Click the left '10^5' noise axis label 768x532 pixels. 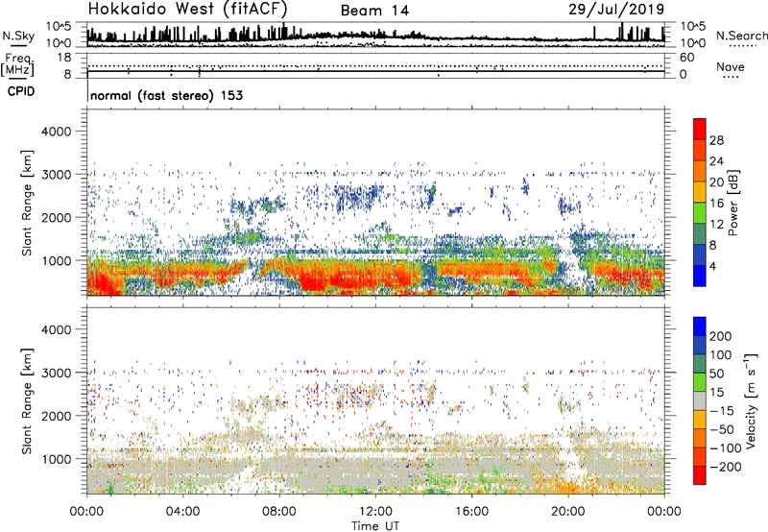click(59, 26)
